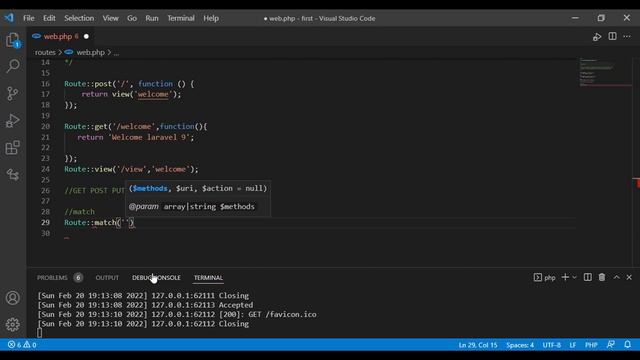
Task: Switch to the Debug Console tab
Action: click(x=156, y=278)
